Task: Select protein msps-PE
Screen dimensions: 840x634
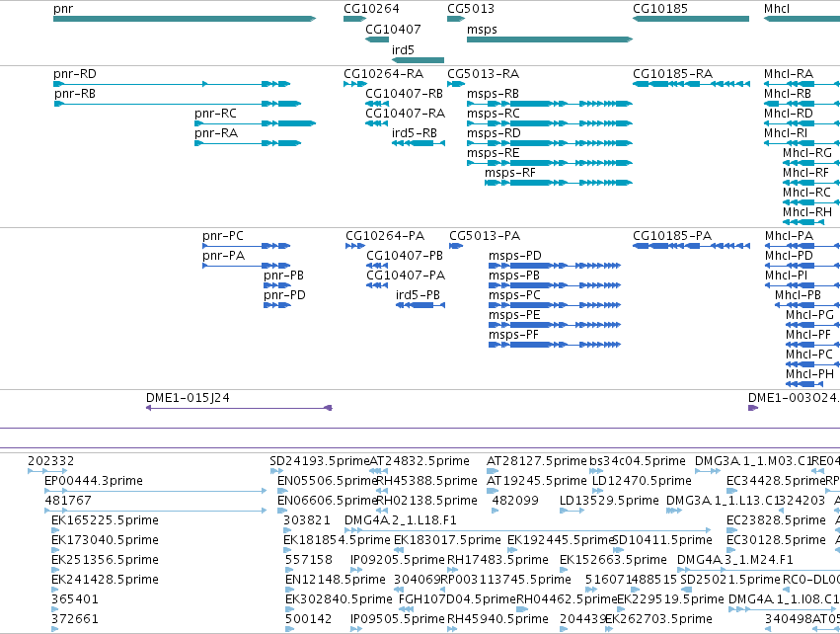Action: 555,325
